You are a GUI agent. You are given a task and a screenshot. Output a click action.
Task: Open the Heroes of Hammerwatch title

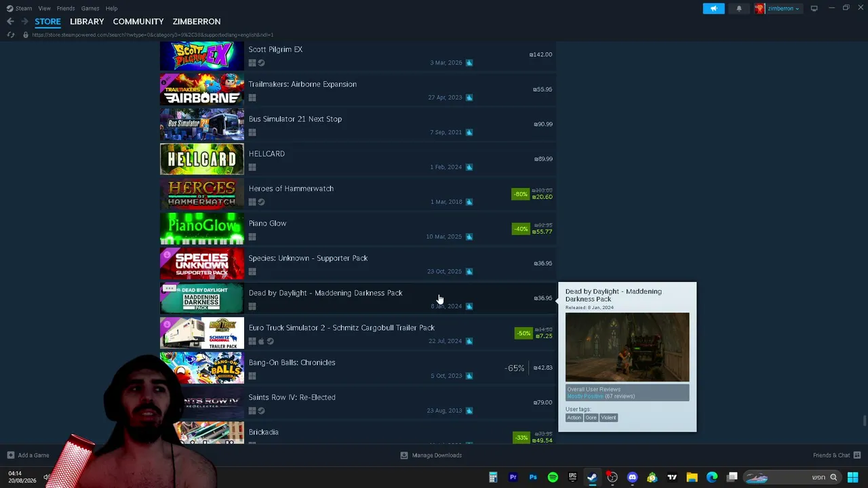[291, 188]
